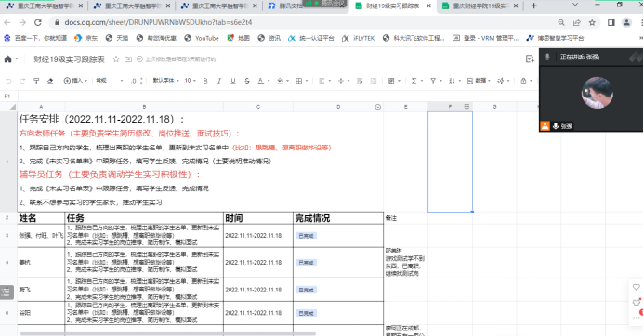Select the 姓名 header cell
This screenshot has height=336, width=644.
coord(41,218)
